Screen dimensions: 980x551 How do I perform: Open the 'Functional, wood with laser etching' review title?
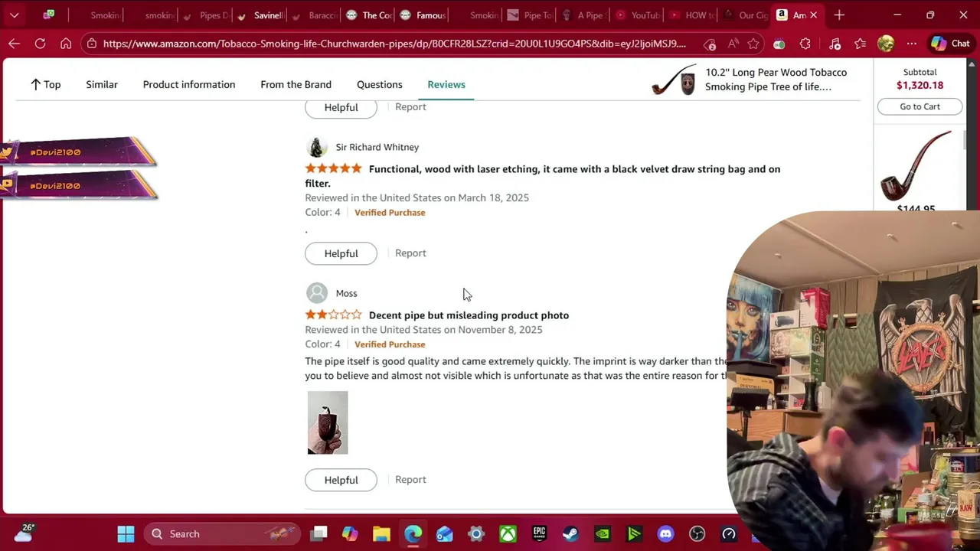[543, 176]
